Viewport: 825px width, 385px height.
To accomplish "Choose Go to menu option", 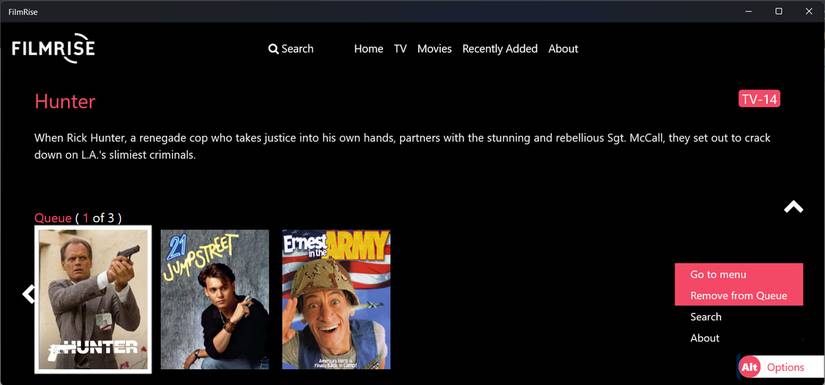I will point(739,274).
